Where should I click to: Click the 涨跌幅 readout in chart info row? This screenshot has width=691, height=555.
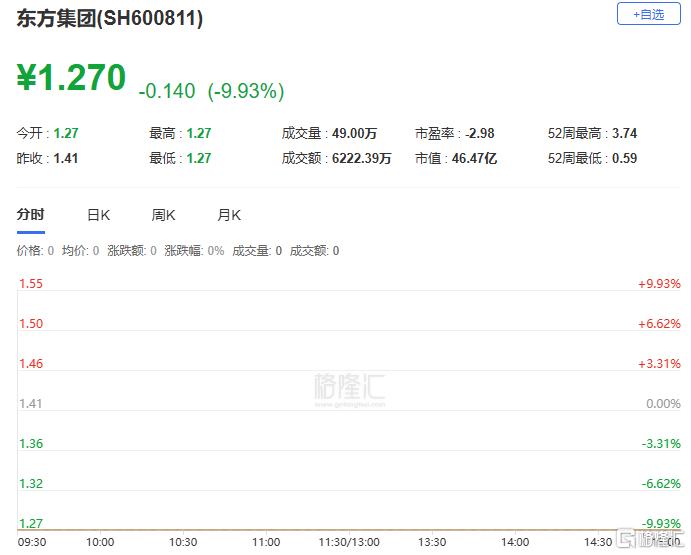[x=194, y=251]
